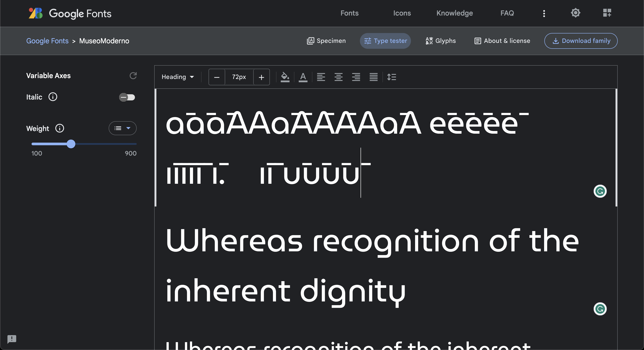
Task: Click the Weight info tooltip icon
Action: tap(60, 128)
